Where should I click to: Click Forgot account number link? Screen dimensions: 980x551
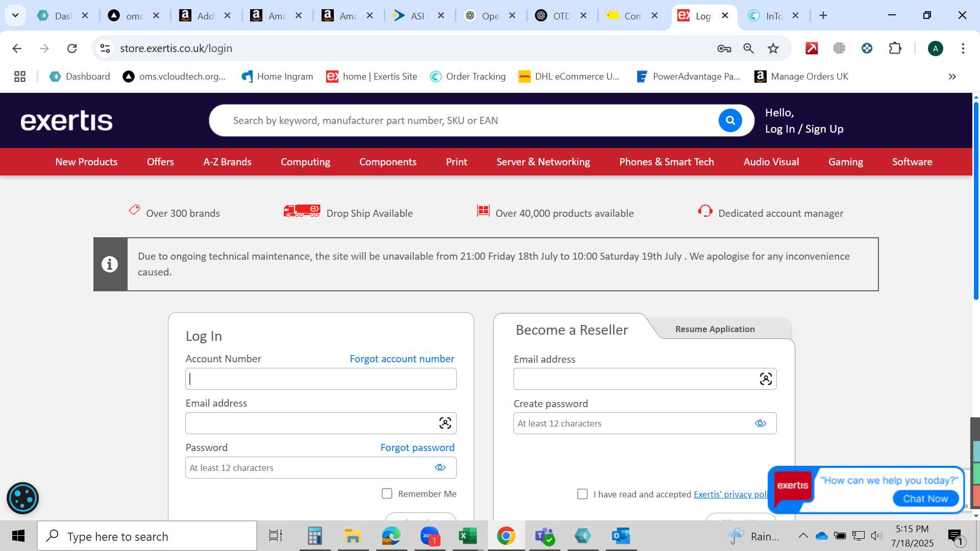coord(402,359)
